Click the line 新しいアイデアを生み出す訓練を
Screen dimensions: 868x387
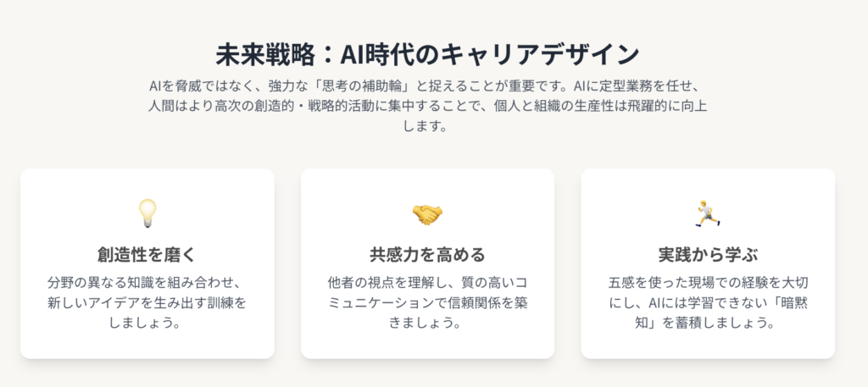(147, 303)
